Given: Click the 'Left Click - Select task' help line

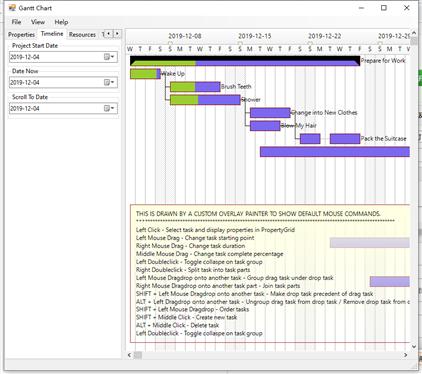Looking at the screenshot, I should [215, 230].
